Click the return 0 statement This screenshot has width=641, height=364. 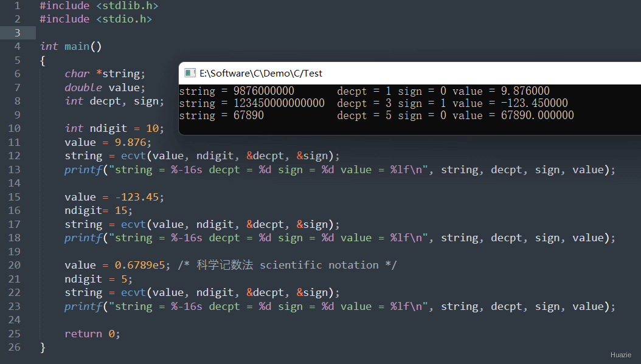pos(92,334)
